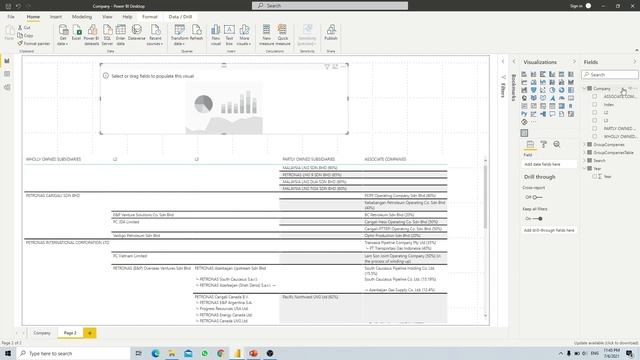Insert a New visual from ribbon
640x360 pixels.
(216, 34)
